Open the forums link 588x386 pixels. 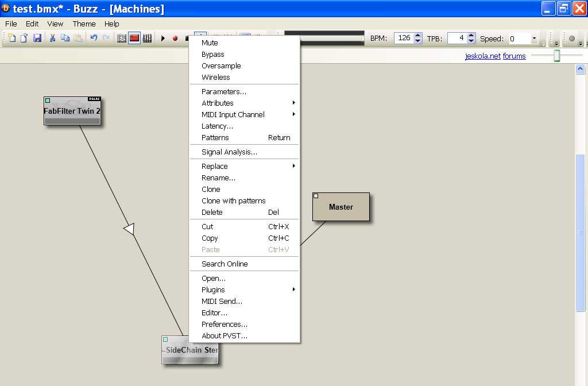pos(514,56)
